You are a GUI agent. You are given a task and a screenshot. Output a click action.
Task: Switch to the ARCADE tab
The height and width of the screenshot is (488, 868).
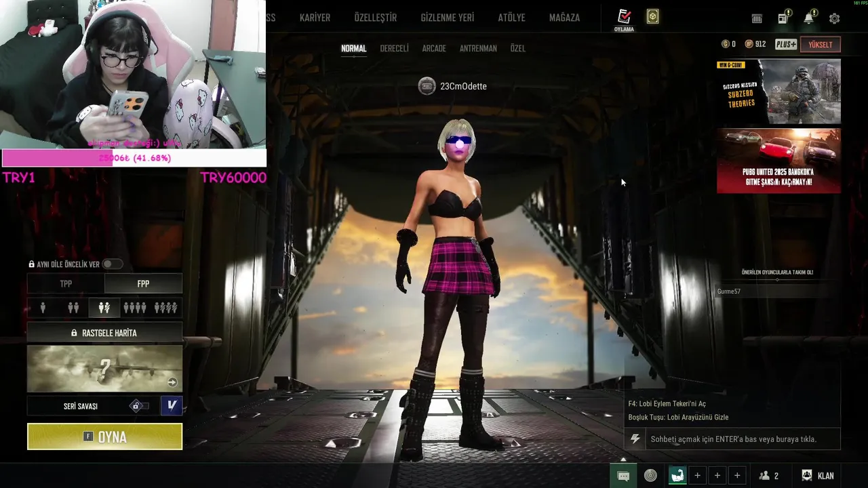click(x=434, y=48)
